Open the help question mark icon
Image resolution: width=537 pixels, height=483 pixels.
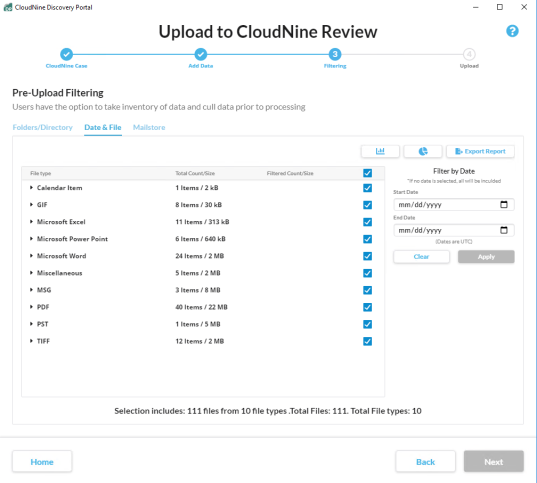[512, 31]
